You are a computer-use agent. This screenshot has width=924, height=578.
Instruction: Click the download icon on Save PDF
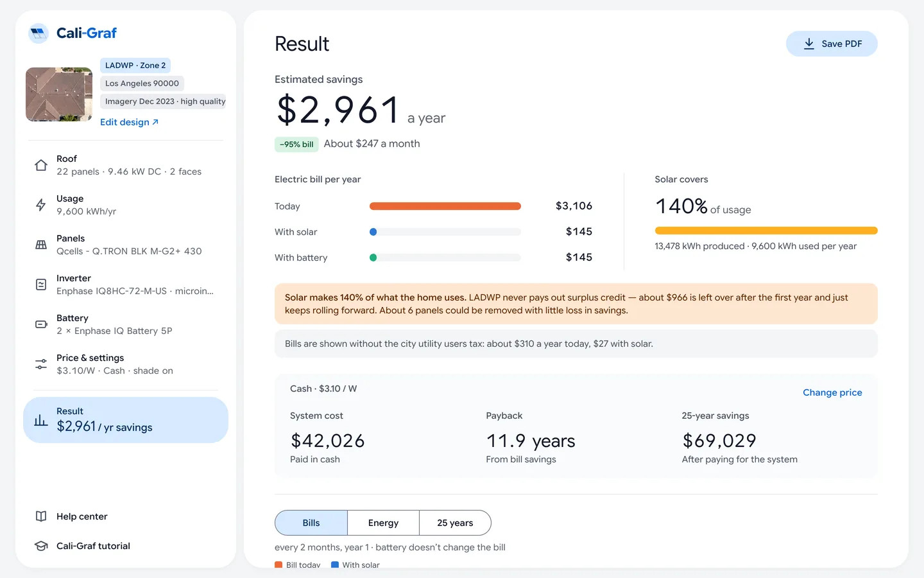point(809,44)
